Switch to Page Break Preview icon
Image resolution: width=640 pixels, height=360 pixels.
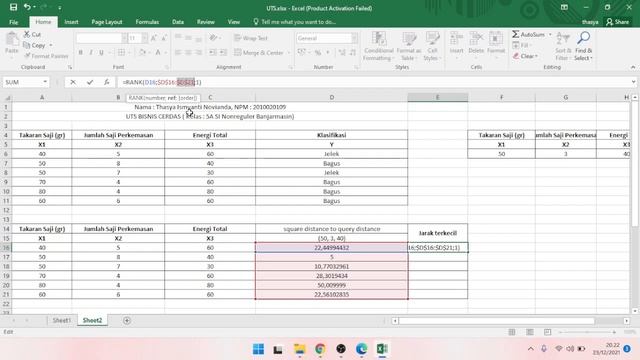(547, 332)
